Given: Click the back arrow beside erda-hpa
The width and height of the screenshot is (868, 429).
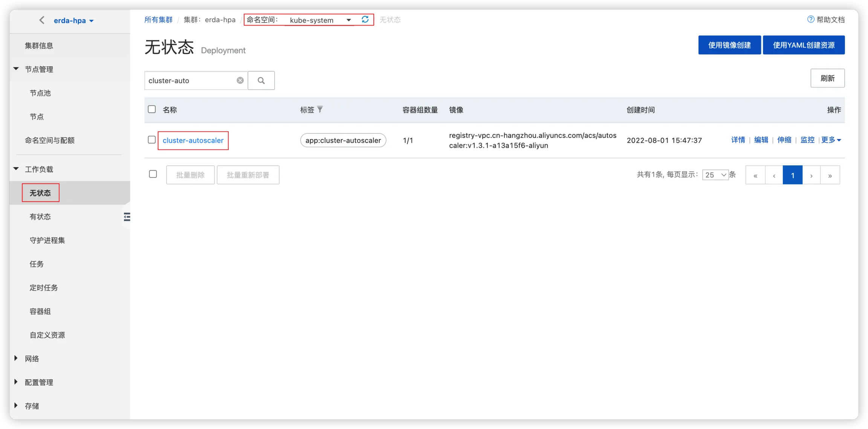Looking at the screenshot, I should tap(42, 20).
